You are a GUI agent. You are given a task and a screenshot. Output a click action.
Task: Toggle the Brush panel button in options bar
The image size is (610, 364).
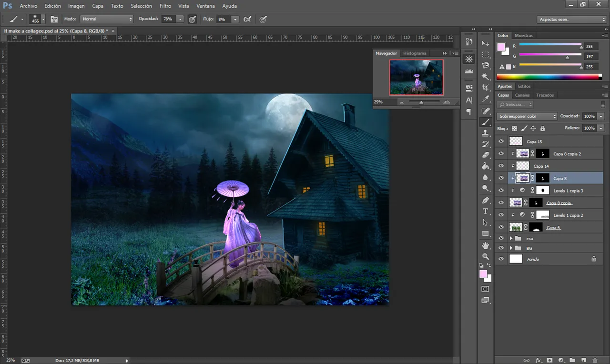pos(54,19)
